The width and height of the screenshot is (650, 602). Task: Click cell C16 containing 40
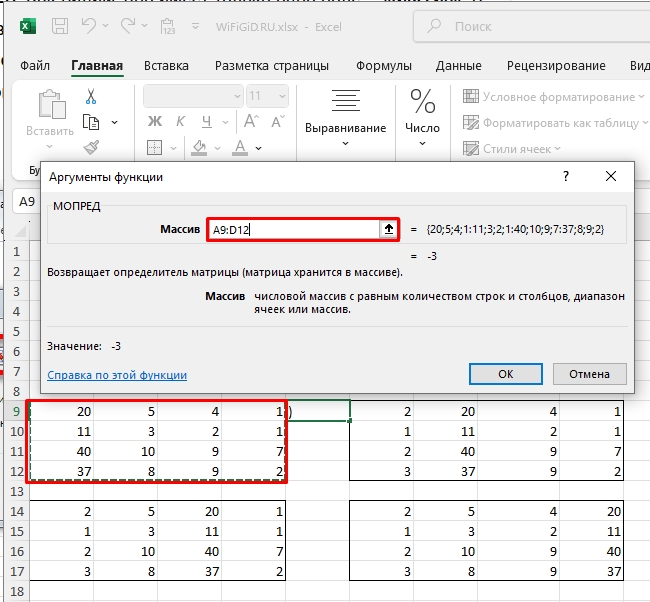coord(189,551)
